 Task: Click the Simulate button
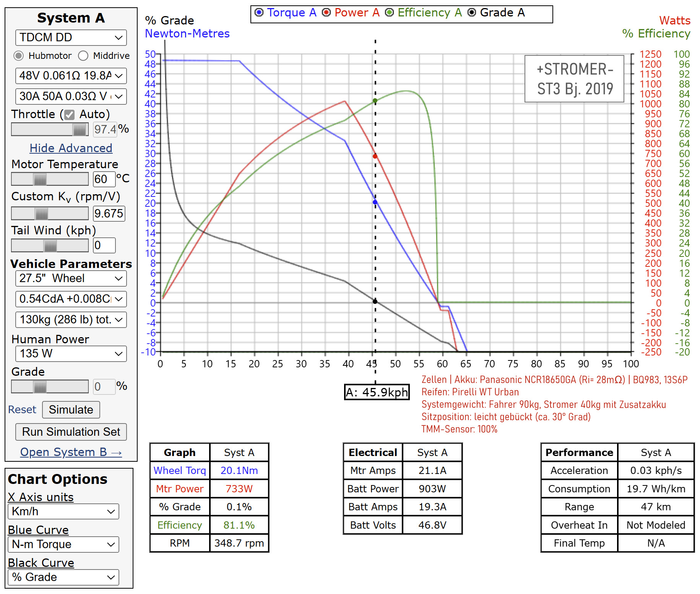[x=71, y=410]
